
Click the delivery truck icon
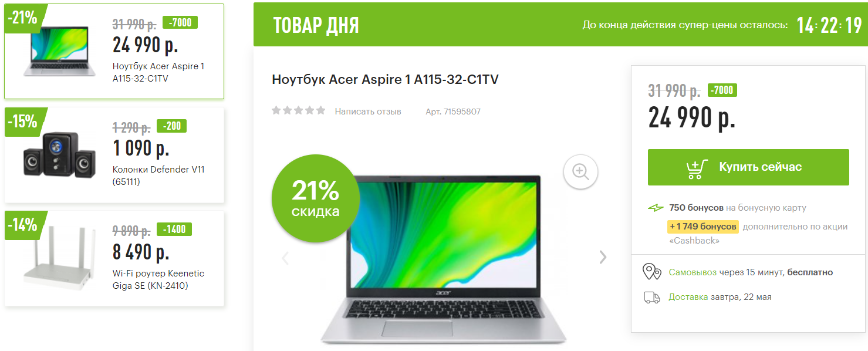[x=651, y=297]
